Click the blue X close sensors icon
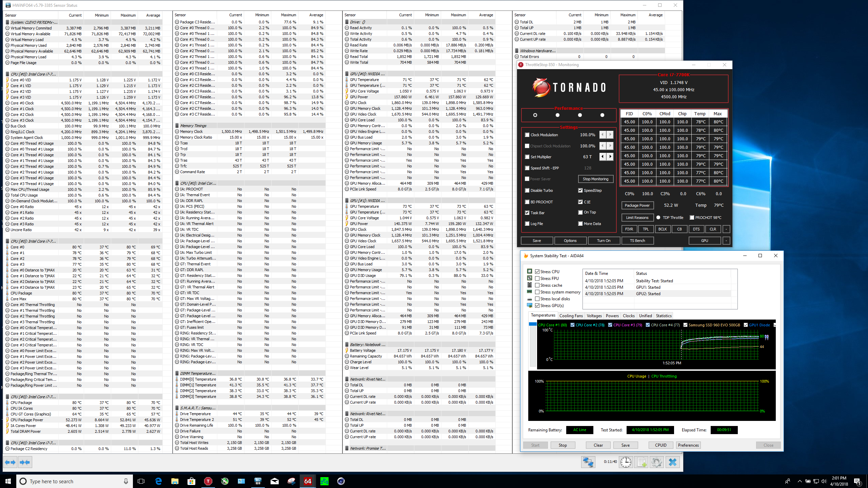 point(673,462)
